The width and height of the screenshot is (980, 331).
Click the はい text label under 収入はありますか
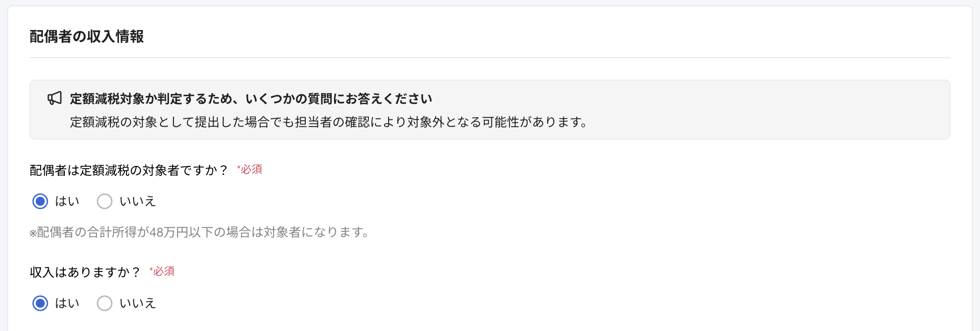67,303
